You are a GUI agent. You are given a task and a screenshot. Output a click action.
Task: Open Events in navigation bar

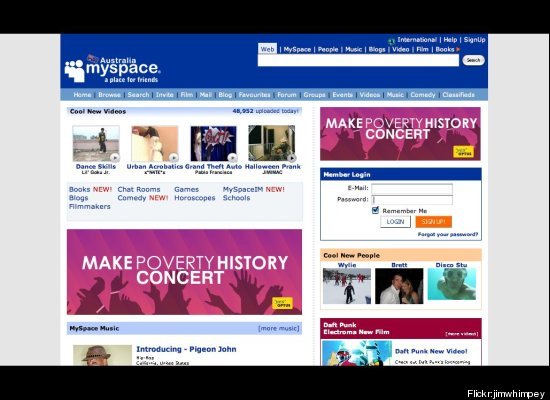[x=342, y=95]
